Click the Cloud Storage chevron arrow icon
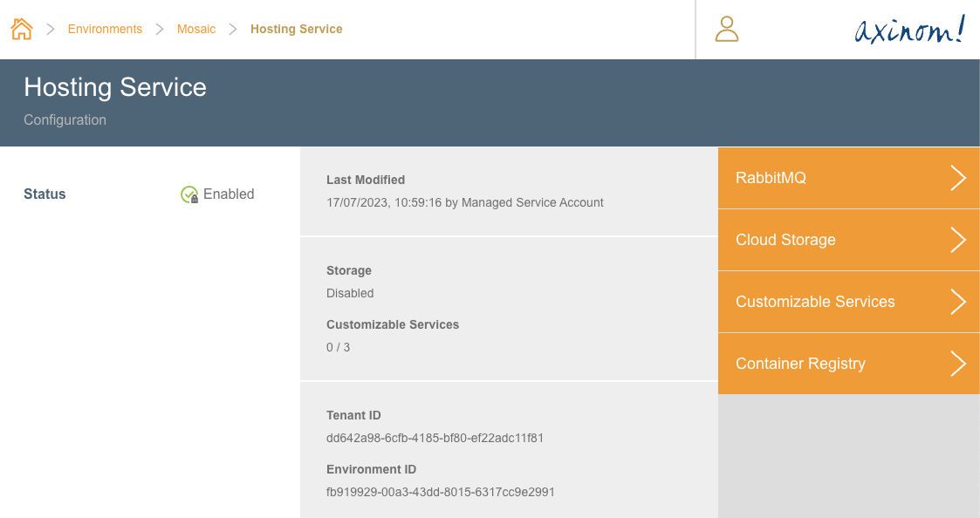This screenshot has width=980, height=518. tap(958, 240)
